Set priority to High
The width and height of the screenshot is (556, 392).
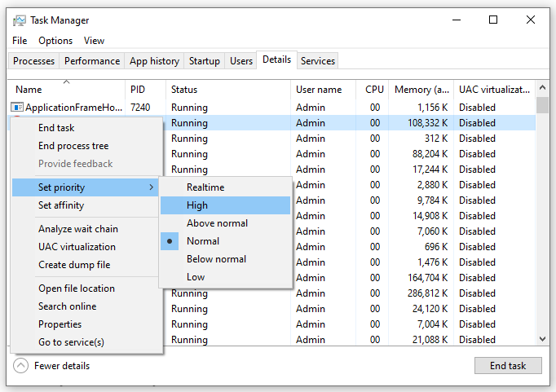click(x=197, y=205)
